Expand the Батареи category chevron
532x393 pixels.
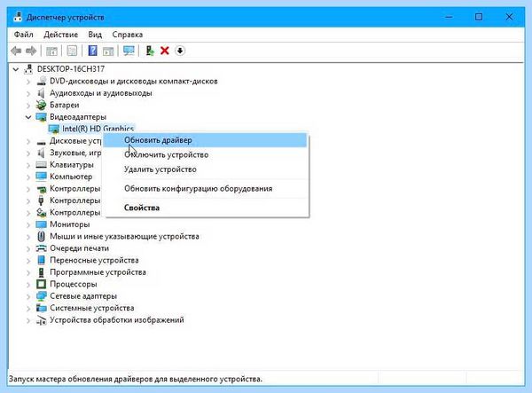[28, 106]
